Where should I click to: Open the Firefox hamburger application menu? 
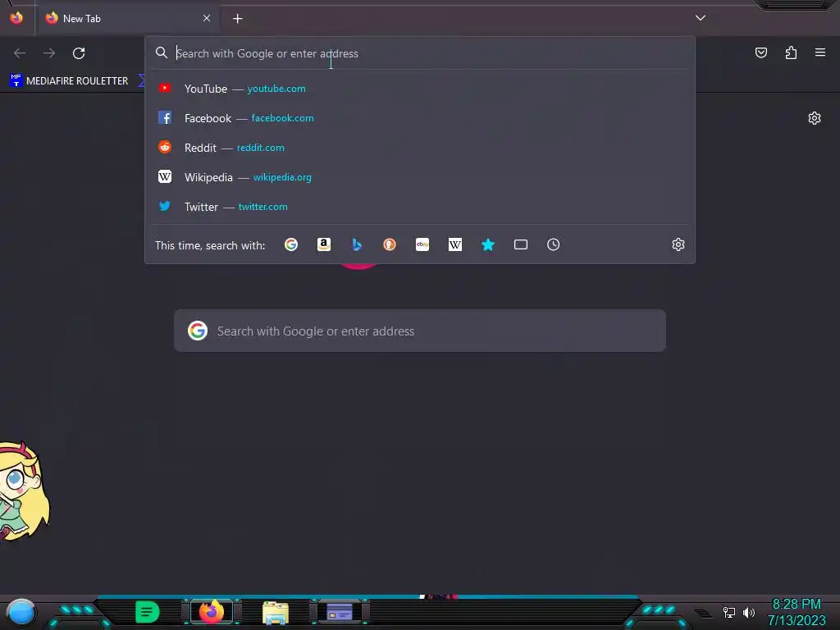(820, 52)
